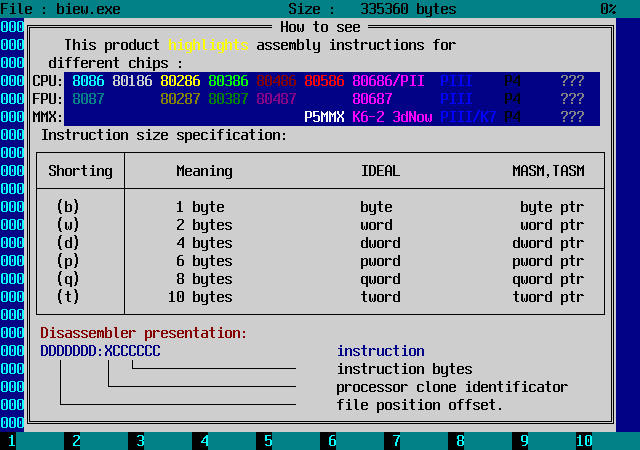Select function key slot 10 in bottom bar
Image resolution: width=640 pixels, height=450 pixels.
click(584, 440)
